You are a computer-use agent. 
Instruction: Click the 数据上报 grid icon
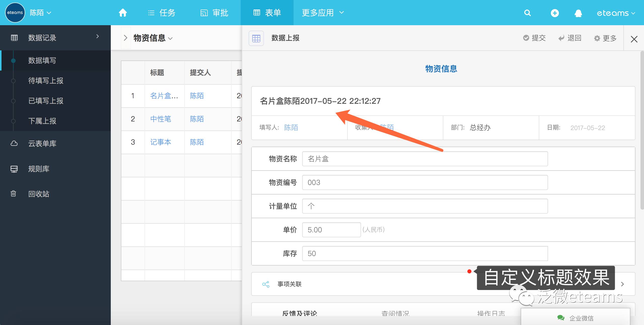tap(256, 38)
